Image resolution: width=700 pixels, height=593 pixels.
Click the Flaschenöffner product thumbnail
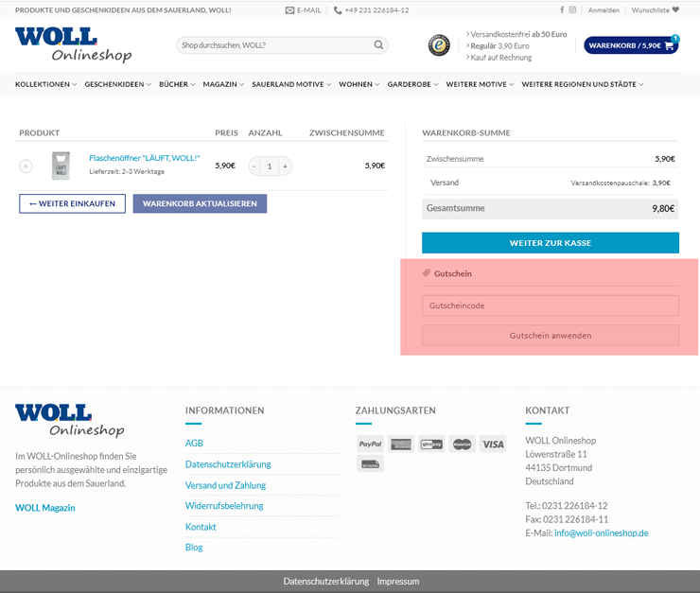click(x=61, y=166)
